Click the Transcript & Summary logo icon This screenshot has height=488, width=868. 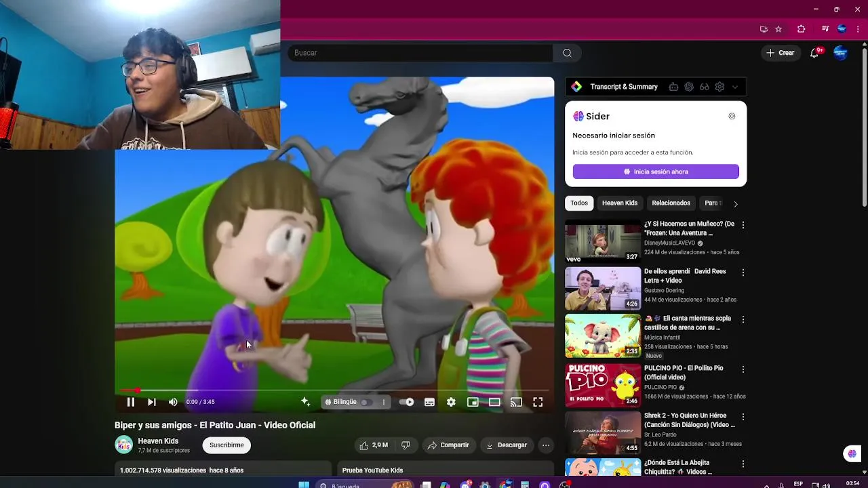tap(576, 87)
